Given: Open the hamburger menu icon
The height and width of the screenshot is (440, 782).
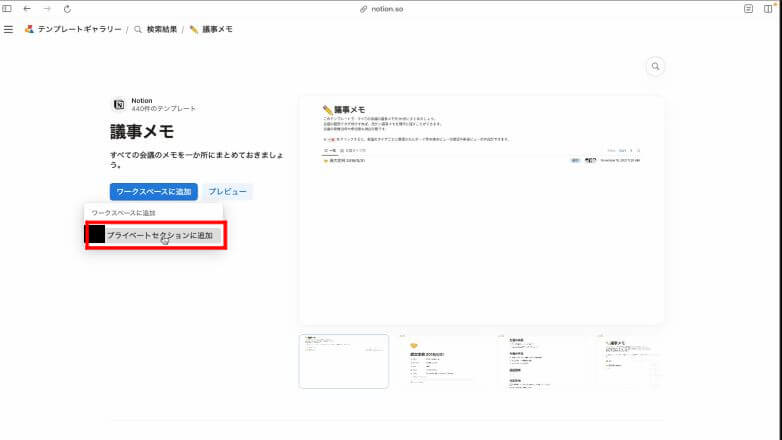Looking at the screenshot, I should (8, 29).
